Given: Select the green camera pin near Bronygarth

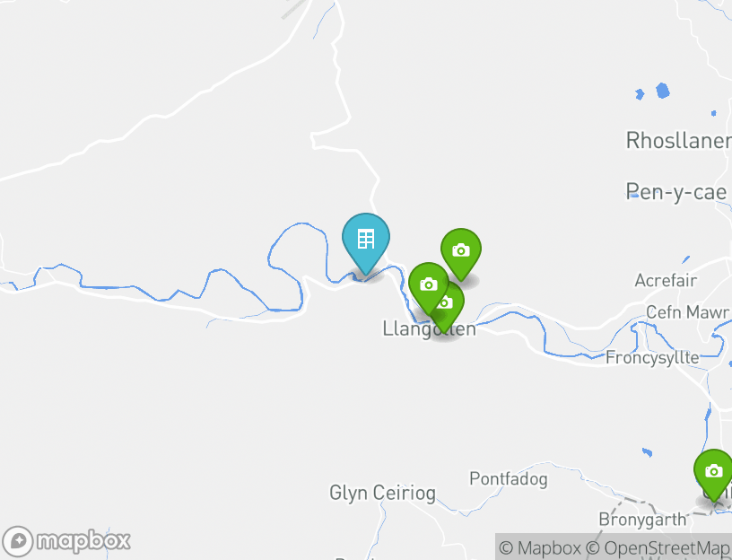Looking at the screenshot, I should tap(713, 475).
